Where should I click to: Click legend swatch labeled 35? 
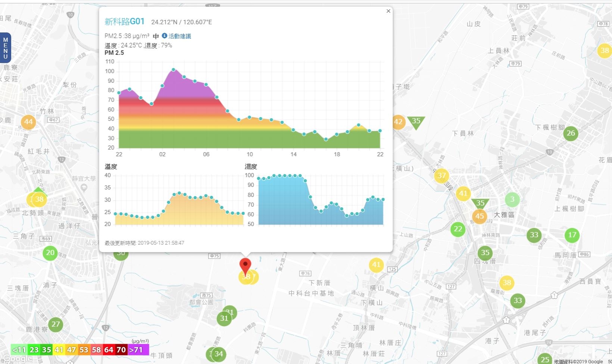pyautogui.click(x=47, y=350)
